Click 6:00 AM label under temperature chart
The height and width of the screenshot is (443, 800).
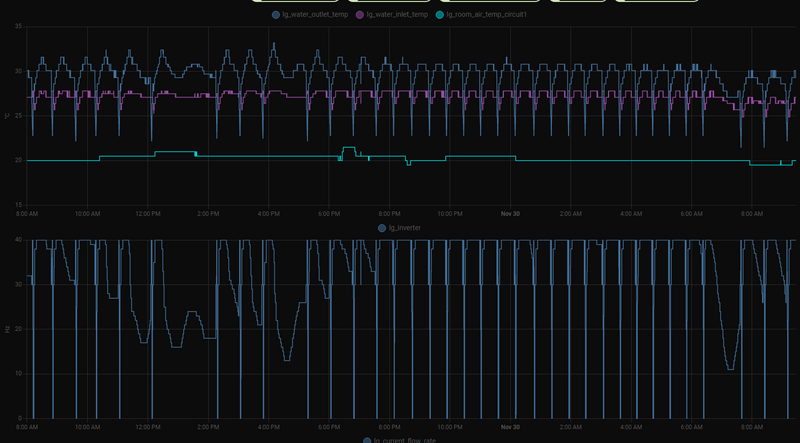(691, 214)
